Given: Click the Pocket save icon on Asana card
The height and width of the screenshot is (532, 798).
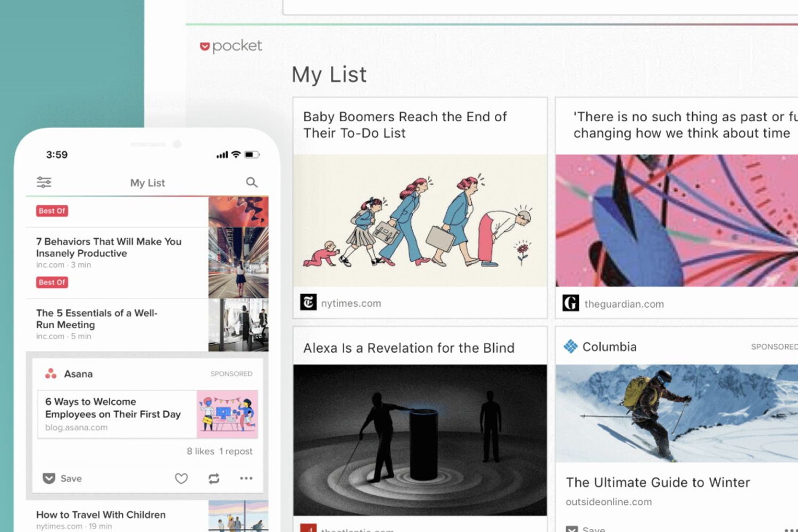Looking at the screenshot, I should tap(49, 478).
